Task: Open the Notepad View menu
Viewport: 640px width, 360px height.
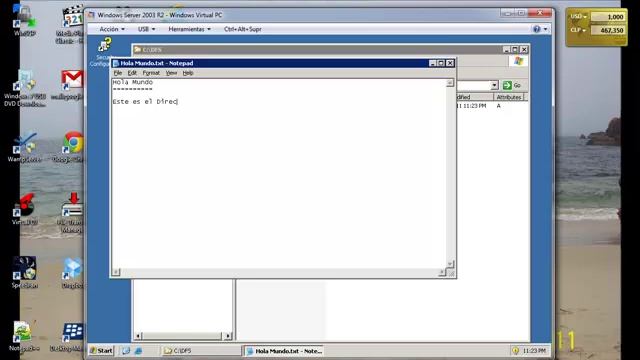Action: click(171, 73)
